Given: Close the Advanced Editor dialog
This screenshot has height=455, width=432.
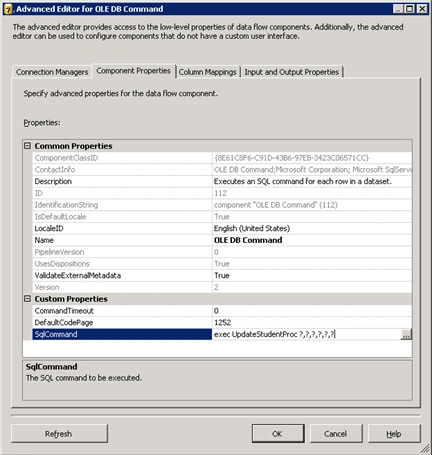Looking at the screenshot, I should tap(422, 9).
